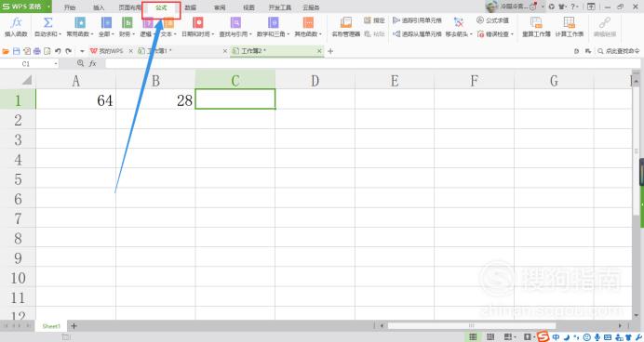The height and width of the screenshot is (342, 644).
Task: Click the formula bar input field
Action: 372,63
